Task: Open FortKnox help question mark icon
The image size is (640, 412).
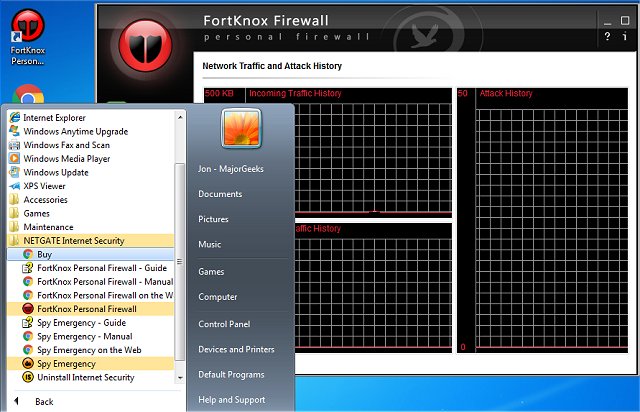Action: click(x=607, y=36)
